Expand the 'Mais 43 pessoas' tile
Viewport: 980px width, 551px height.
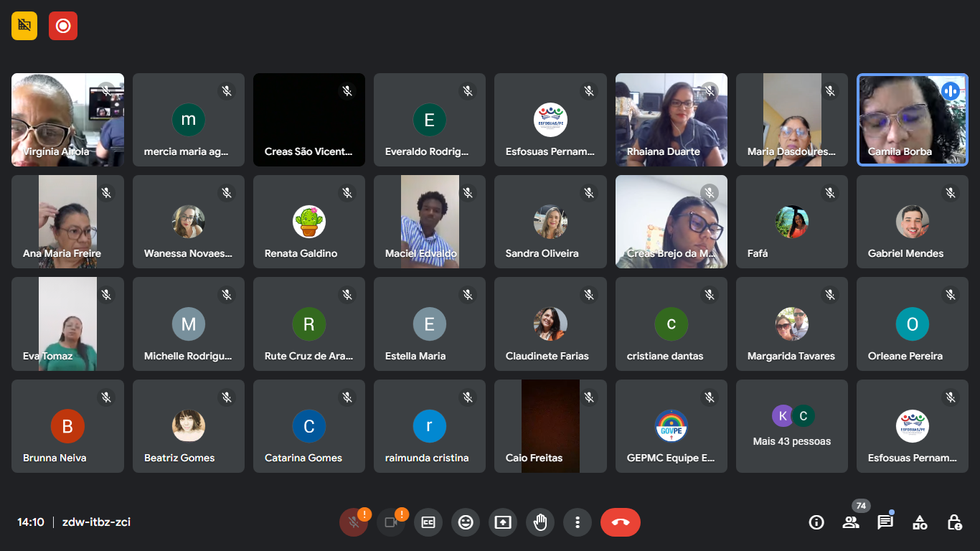tap(791, 426)
